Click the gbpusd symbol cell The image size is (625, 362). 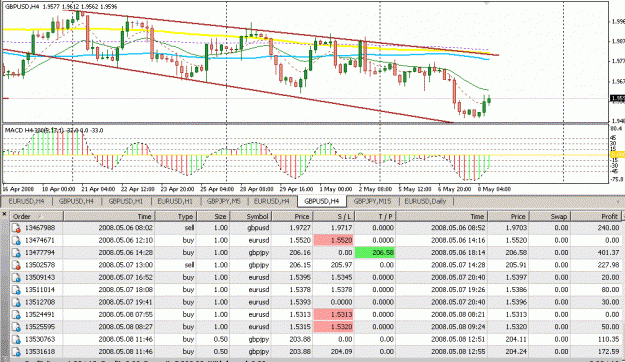258,228
